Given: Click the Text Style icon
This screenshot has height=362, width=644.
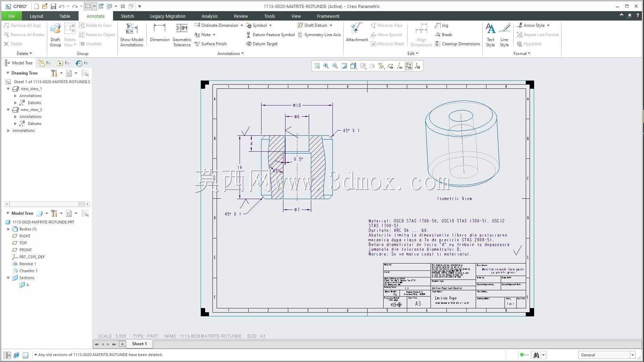Looking at the screenshot, I should 490,35.
